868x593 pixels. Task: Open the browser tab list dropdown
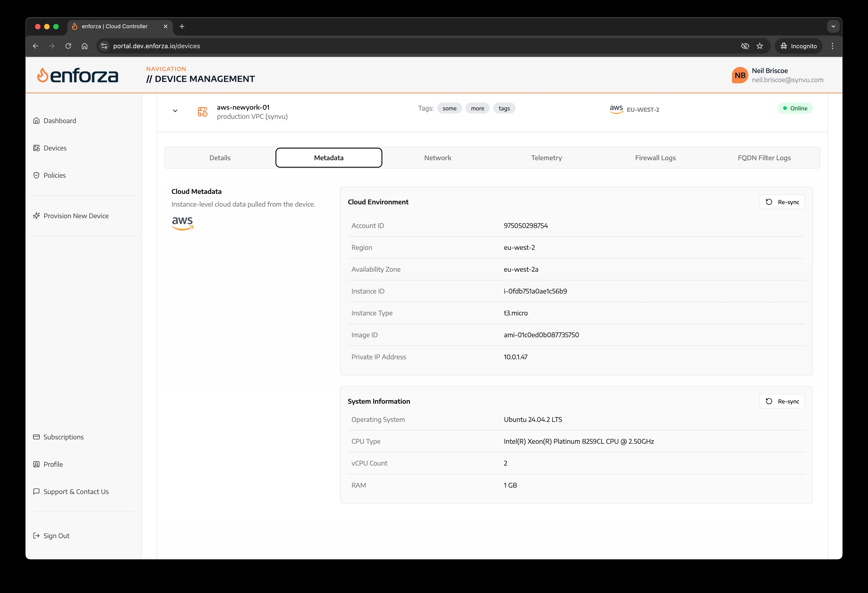833,26
